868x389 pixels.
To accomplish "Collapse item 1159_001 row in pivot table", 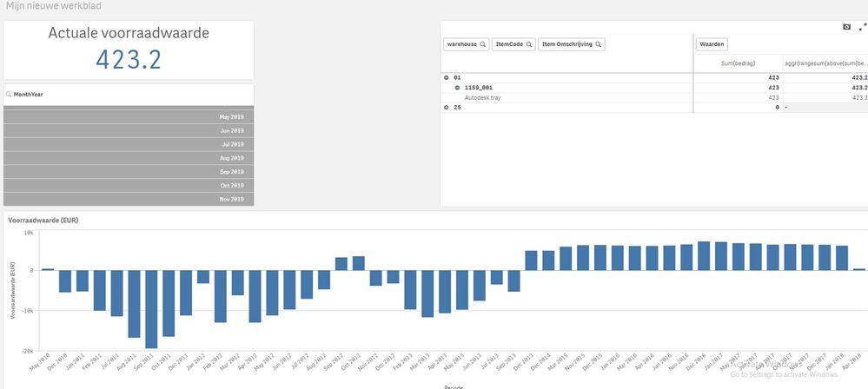I will tap(457, 88).
